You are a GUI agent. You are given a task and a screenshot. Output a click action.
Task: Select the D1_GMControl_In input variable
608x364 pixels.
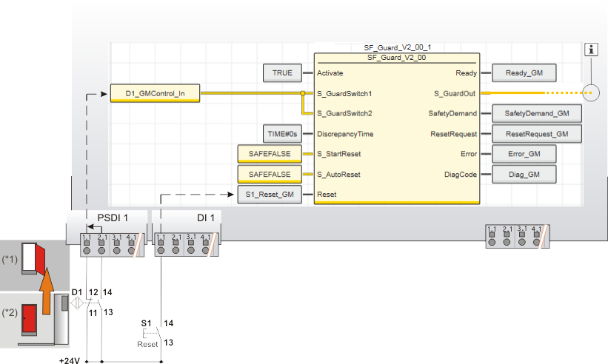click(x=155, y=94)
